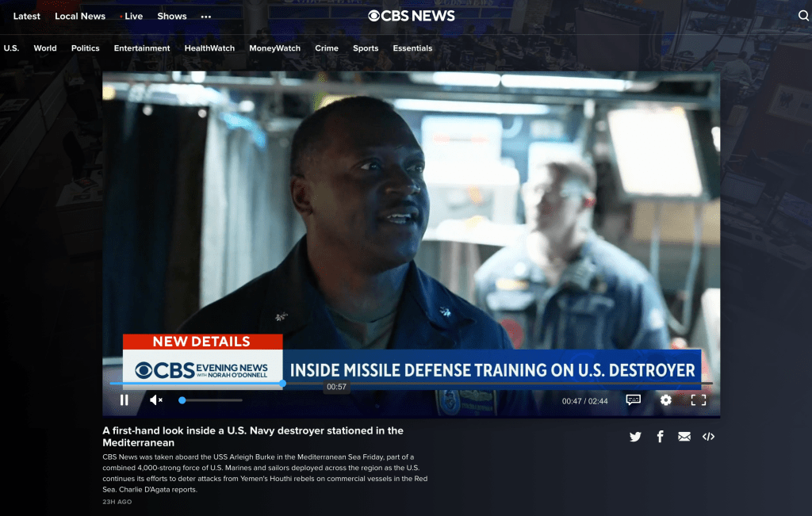The height and width of the screenshot is (516, 812).
Task: Open video settings gear
Action: tap(665, 400)
